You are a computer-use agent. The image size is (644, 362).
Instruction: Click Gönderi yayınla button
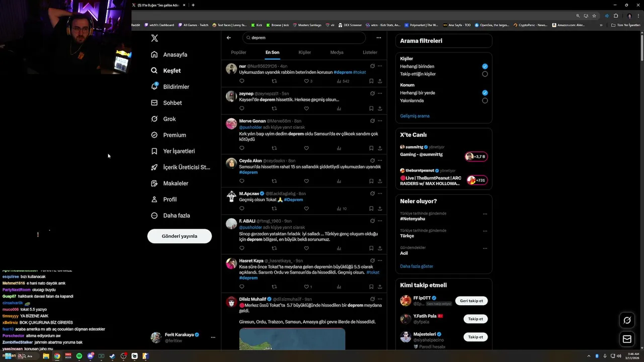pos(180,236)
